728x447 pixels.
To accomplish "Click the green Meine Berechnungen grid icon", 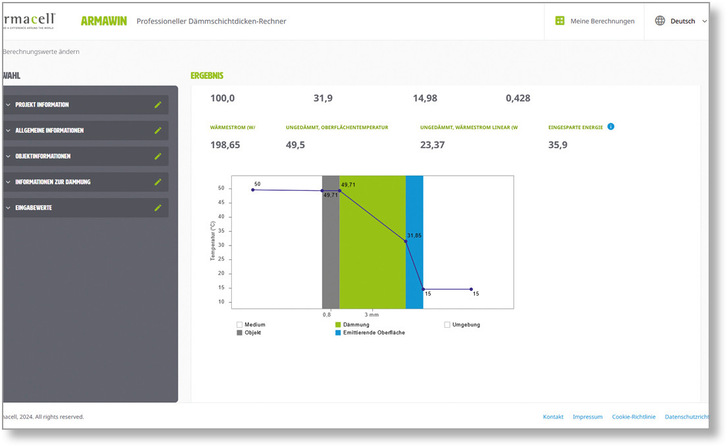I will [560, 20].
